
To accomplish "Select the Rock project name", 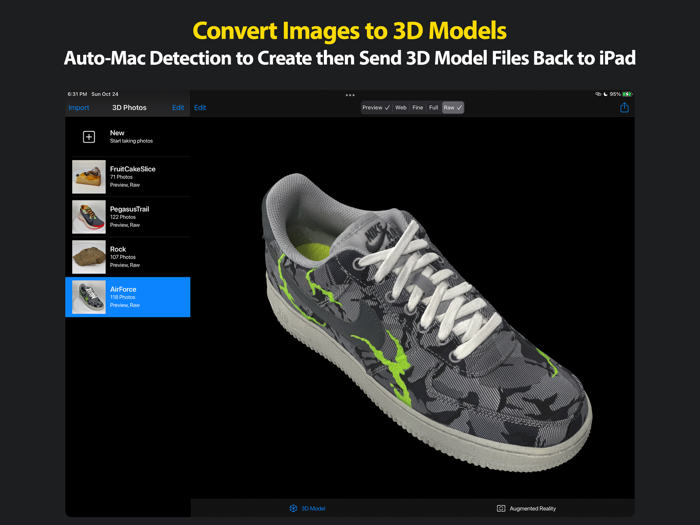I will coord(118,249).
